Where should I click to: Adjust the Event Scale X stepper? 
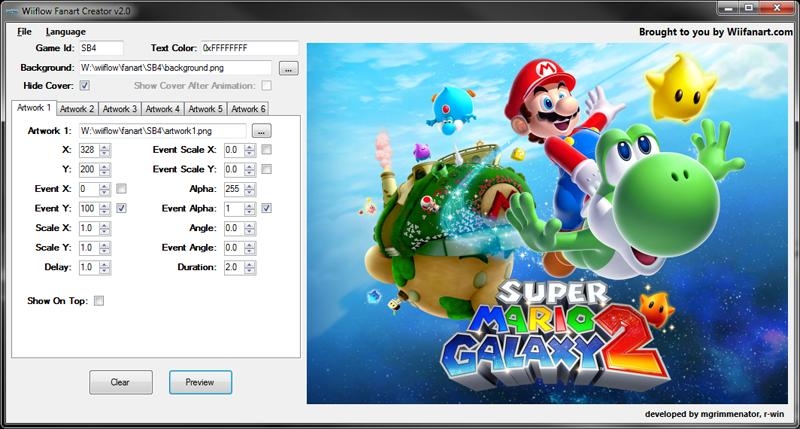(249, 150)
